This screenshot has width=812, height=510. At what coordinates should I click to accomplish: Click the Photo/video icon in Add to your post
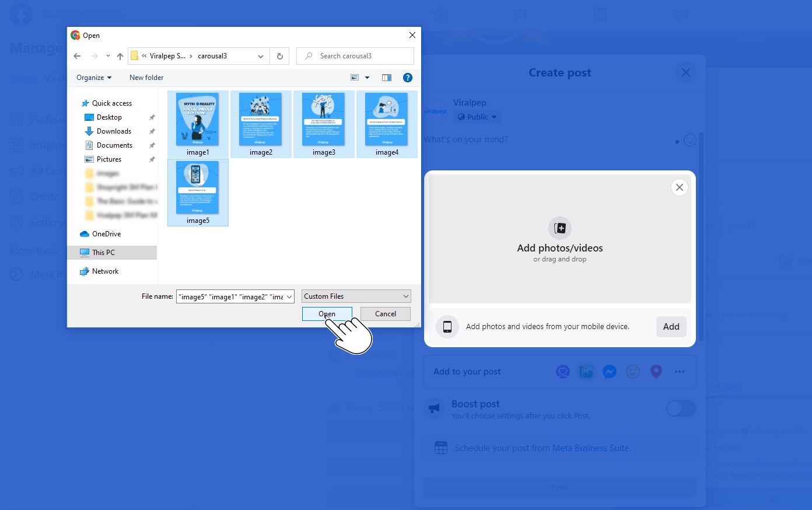point(586,372)
